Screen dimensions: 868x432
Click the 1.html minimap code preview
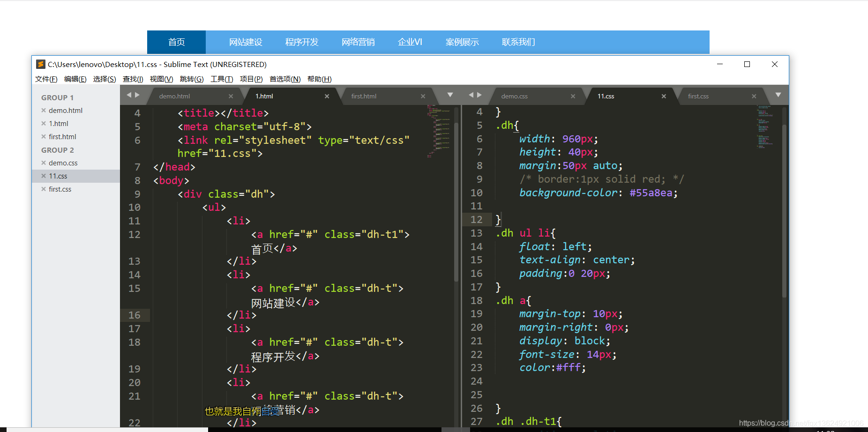[439, 131]
